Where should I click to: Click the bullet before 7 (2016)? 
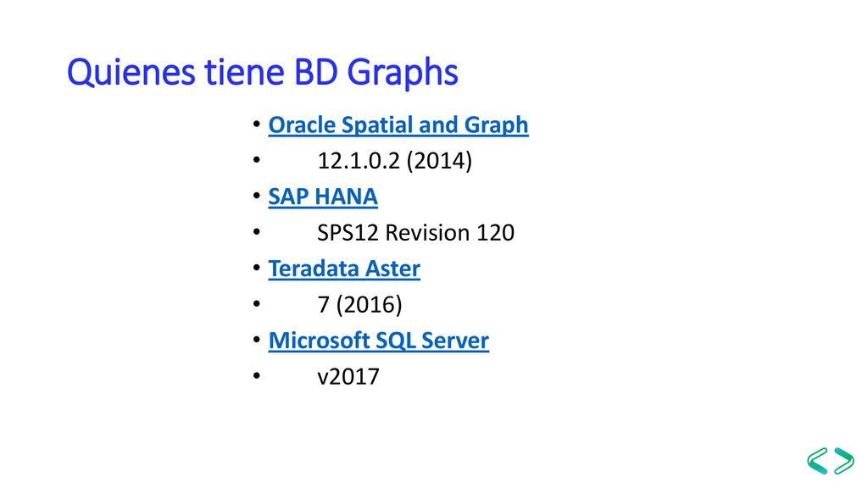coord(256,304)
